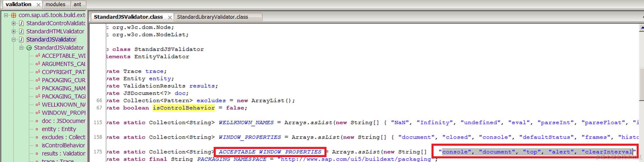Close the validation tab
Image resolution: width=644 pixels, height=162 pixels.
pos(38,5)
